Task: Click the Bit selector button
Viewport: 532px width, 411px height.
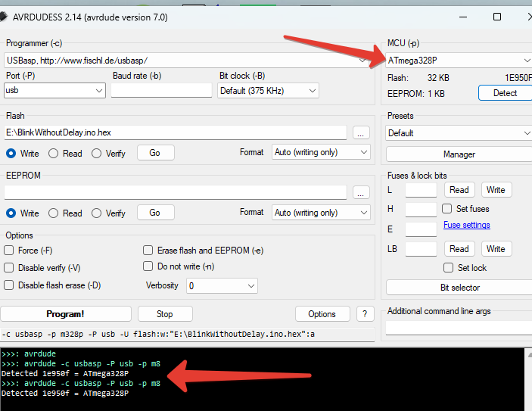Action: (x=459, y=288)
